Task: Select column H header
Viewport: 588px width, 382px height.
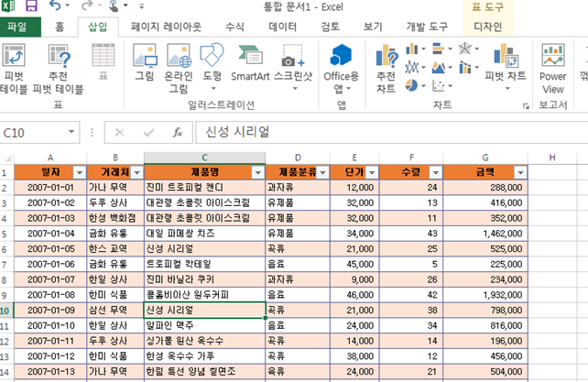Action: [552, 158]
